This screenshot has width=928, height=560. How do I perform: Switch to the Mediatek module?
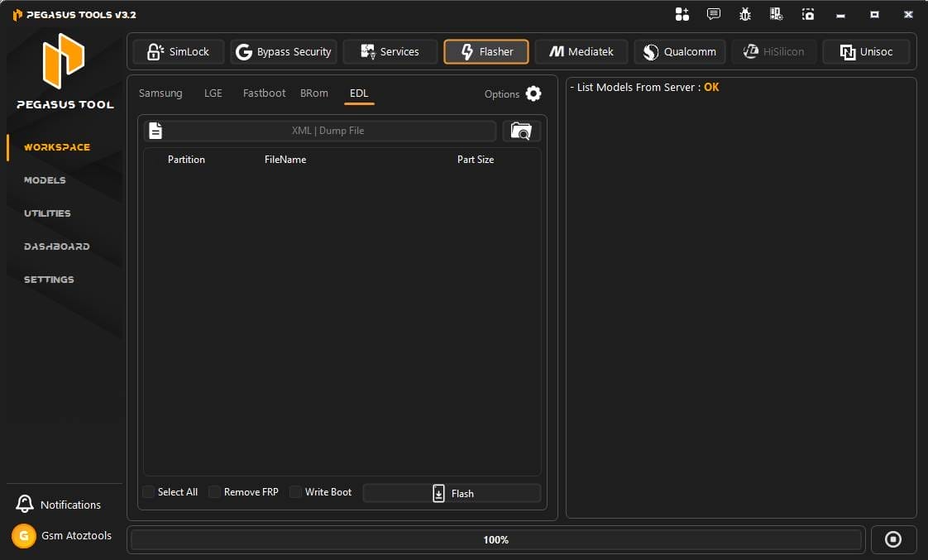581,51
